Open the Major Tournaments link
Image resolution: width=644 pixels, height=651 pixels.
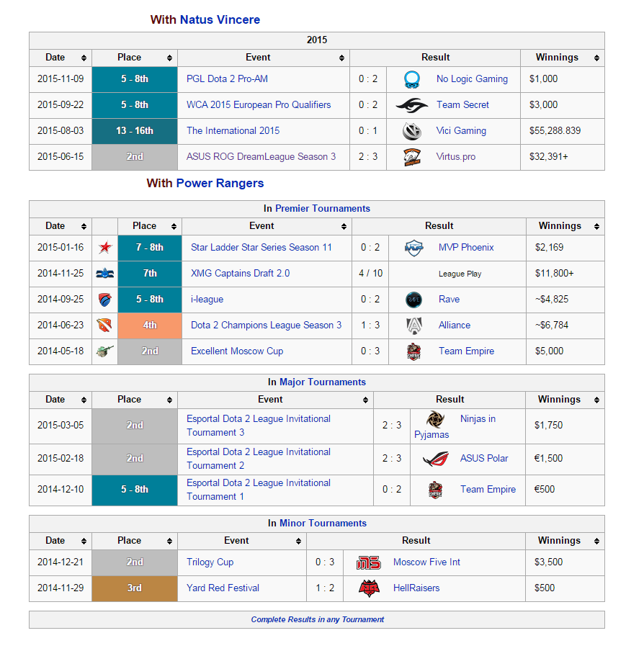[x=323, y=382]
